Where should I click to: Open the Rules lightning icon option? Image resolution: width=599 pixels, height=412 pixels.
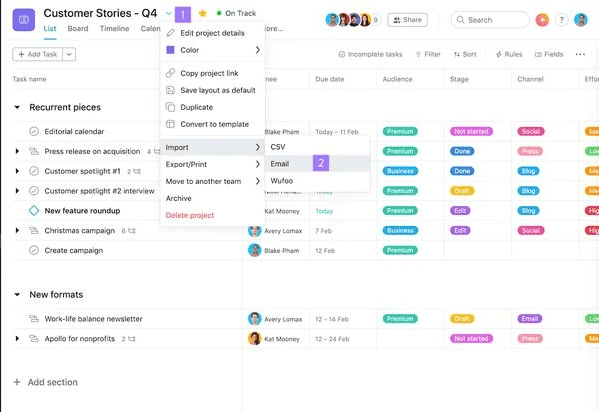click(509, 54)
